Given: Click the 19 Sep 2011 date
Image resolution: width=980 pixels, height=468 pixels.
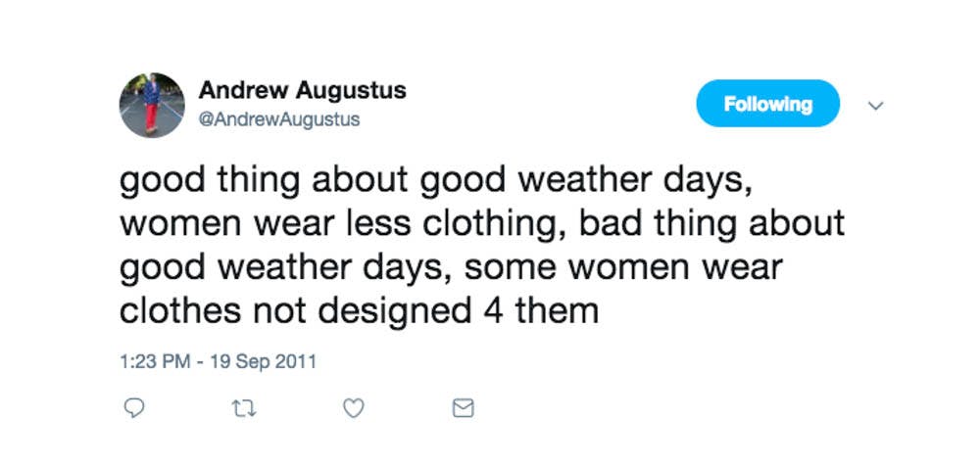Looking at the screenshot, I should [263, 361].
